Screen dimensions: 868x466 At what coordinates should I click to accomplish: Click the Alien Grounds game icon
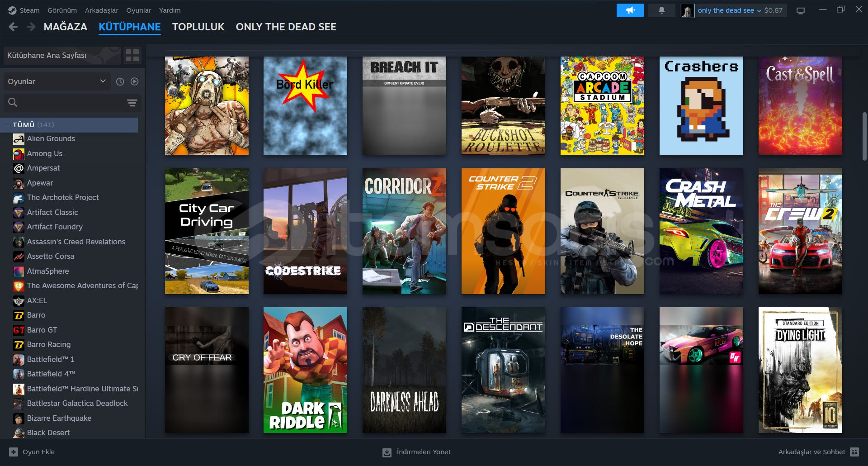19,139
